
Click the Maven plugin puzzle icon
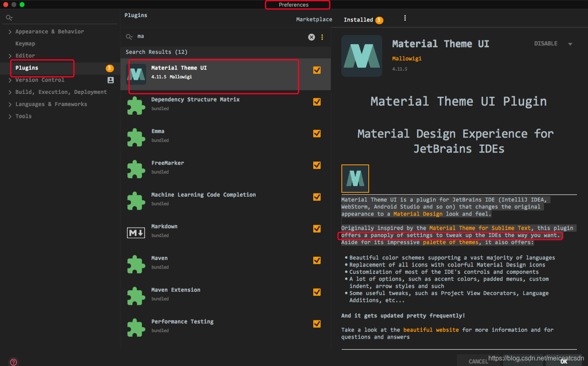[x=136, y=264]
